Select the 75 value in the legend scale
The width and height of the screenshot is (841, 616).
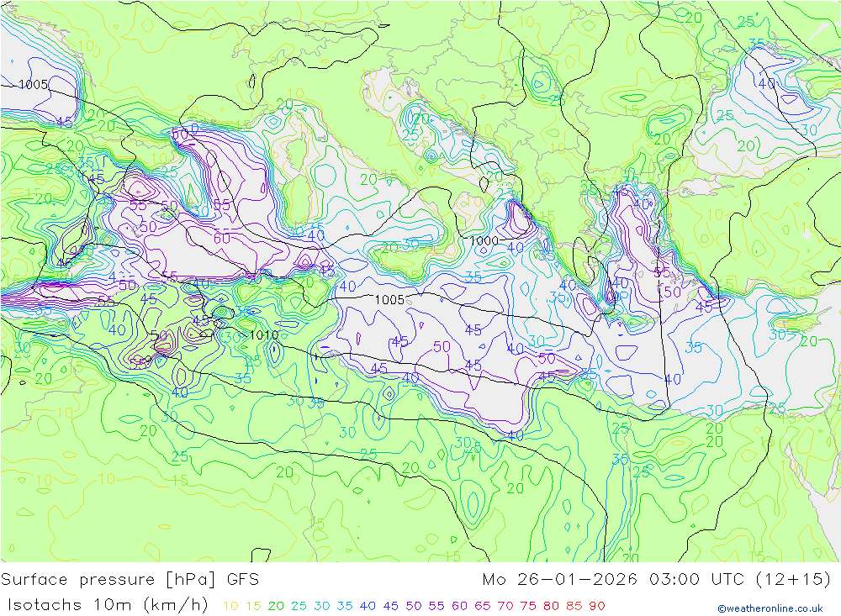tap(528, 606)
